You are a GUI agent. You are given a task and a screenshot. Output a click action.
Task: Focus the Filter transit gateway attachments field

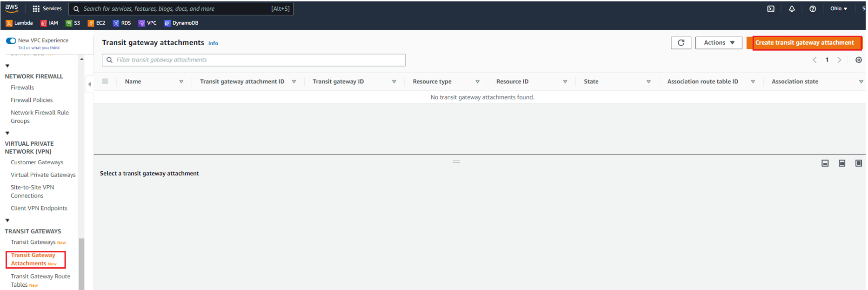[254, 60]
